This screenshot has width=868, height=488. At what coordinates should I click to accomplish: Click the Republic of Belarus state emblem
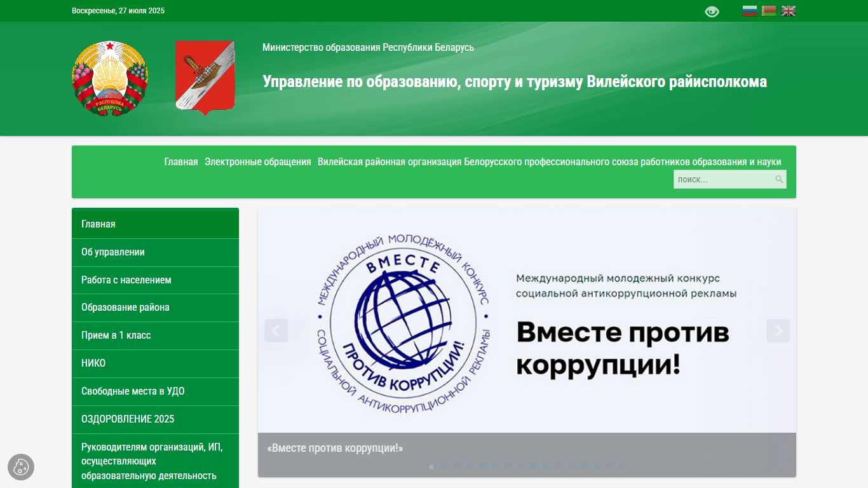[x=110, y=78]
